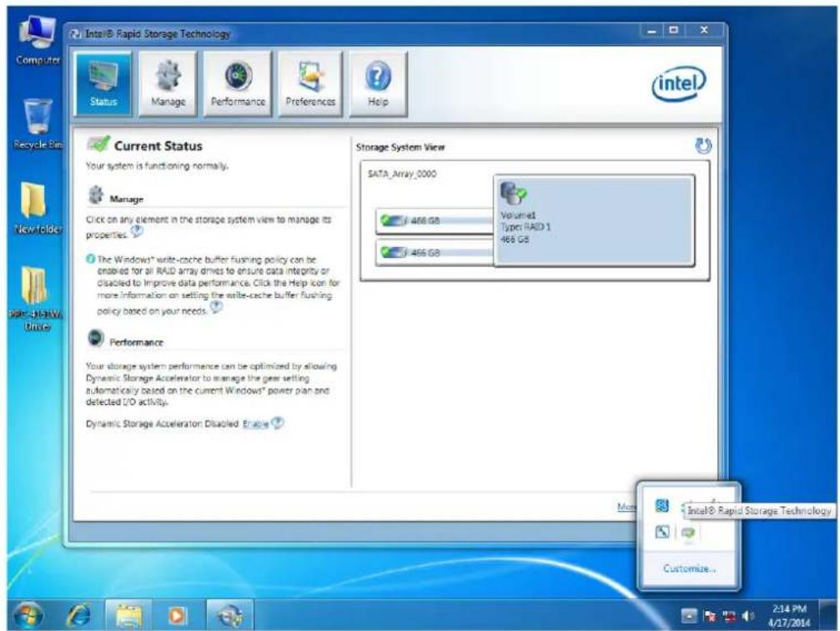Open the Help tab

378,83
